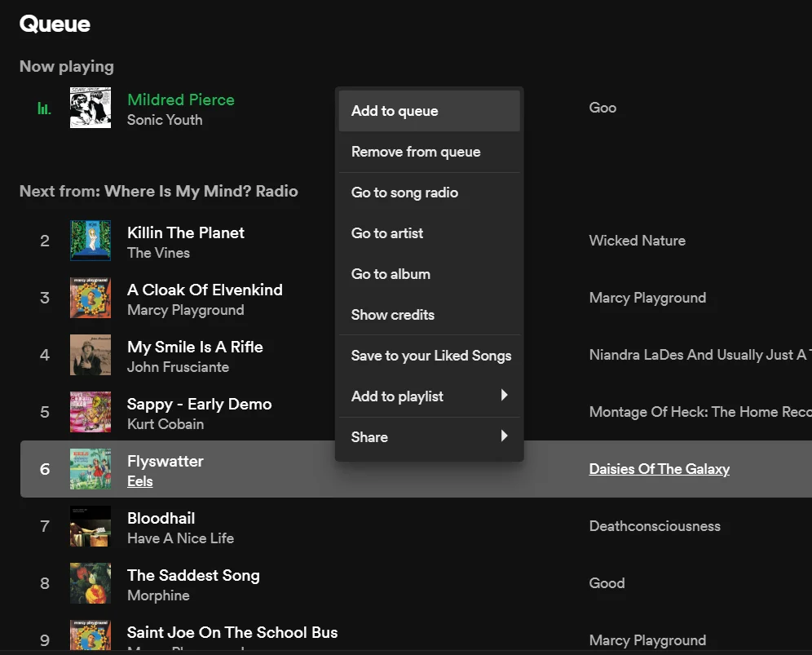Open the Goo album link
This screenshot has width=812, height=655.
(602, 108)
